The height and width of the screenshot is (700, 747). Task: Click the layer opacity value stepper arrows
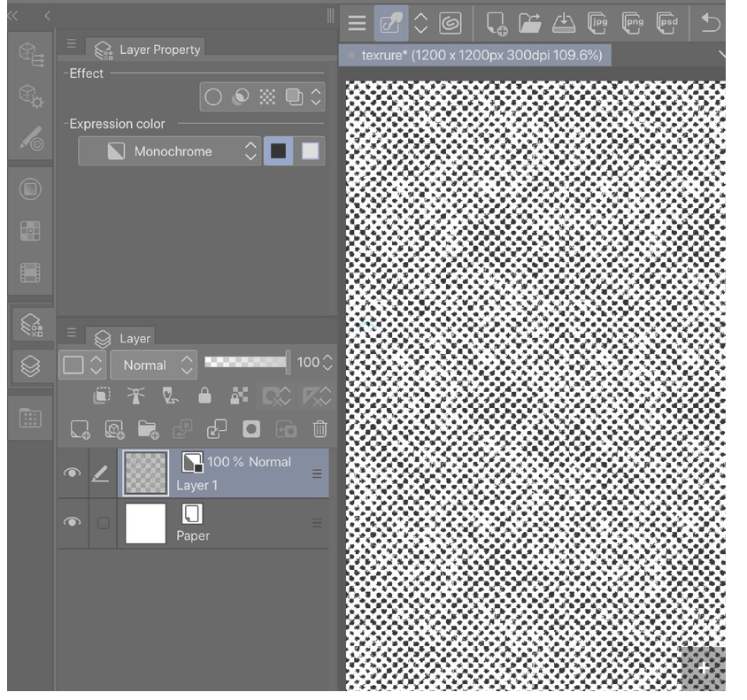[327, 363]
